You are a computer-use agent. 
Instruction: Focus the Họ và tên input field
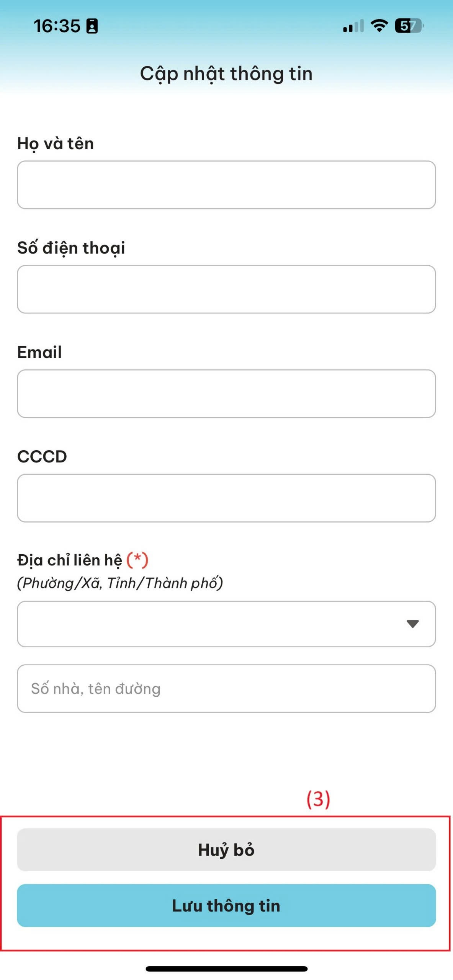click(226, 185)
